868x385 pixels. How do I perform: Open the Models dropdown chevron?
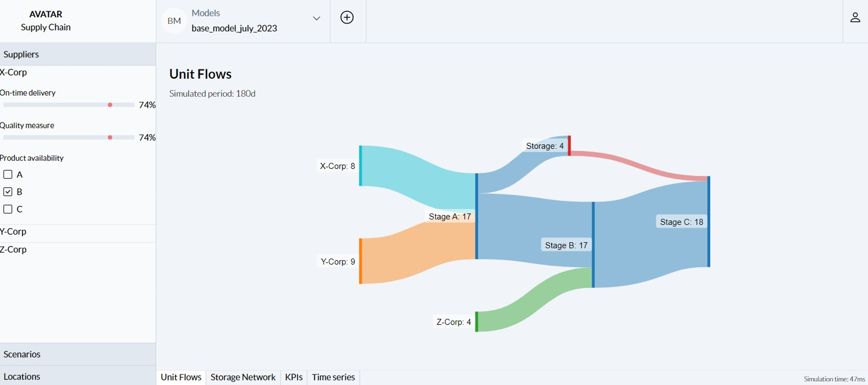(x=316, y=18)
